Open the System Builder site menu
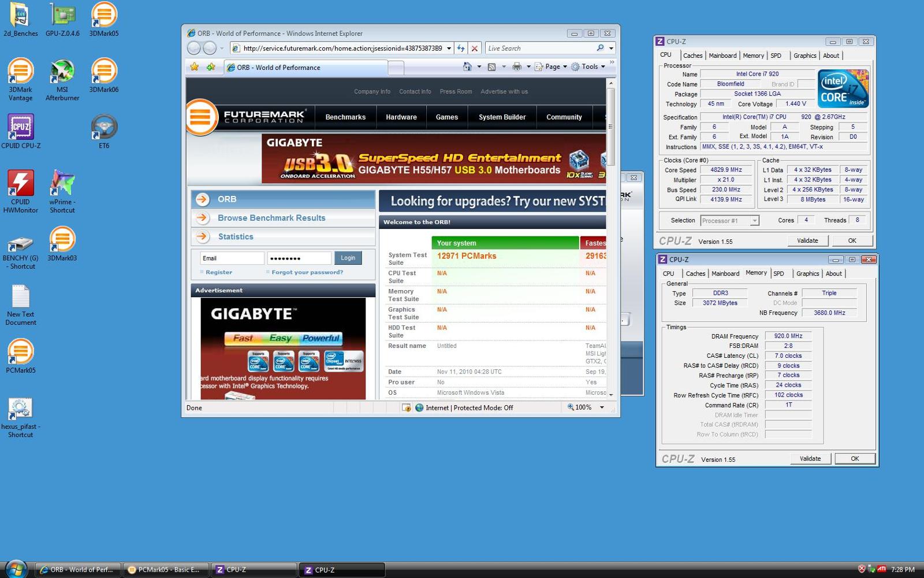This screenshot has height=578, width=924. click(x=502, y=117)
